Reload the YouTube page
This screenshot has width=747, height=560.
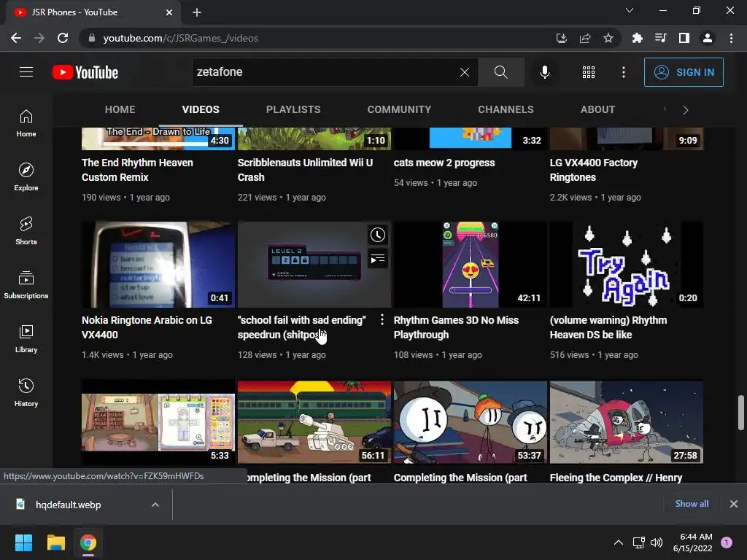(63, 38)
